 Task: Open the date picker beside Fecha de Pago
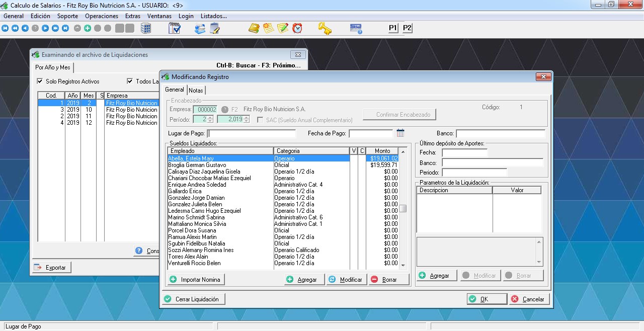pos(400,133)
